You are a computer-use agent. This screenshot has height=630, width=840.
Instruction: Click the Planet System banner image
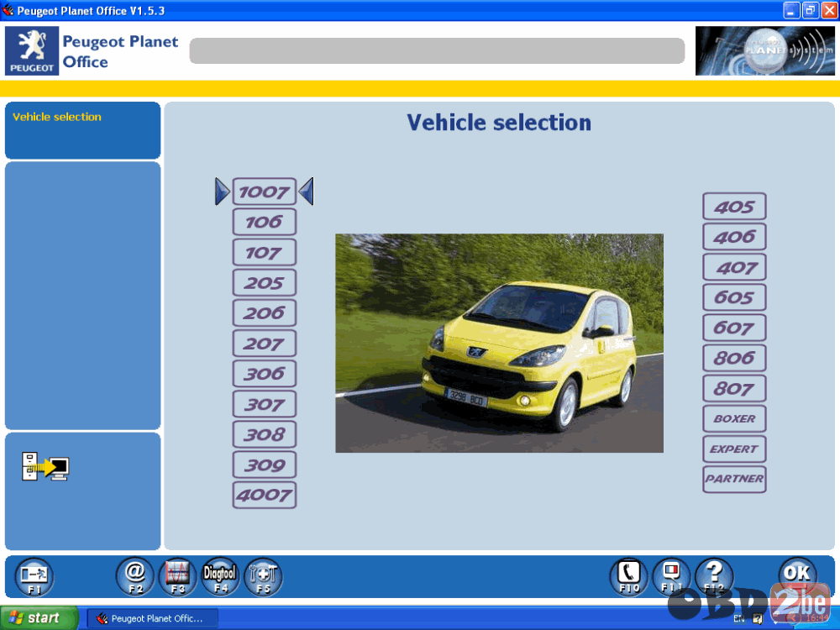pyautogui.click(x=764, y=51)
